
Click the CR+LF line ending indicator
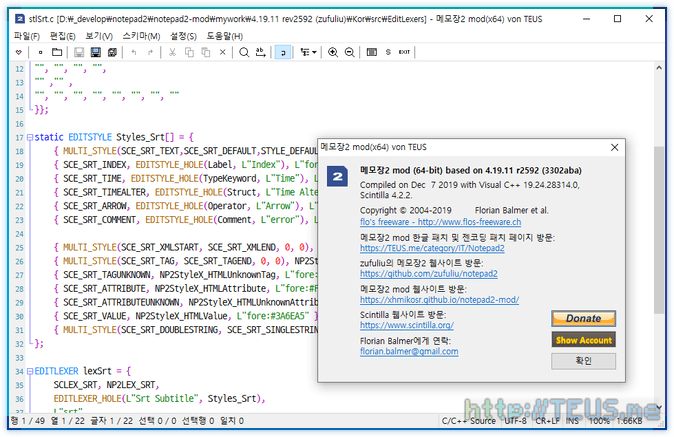coord(547,421)
